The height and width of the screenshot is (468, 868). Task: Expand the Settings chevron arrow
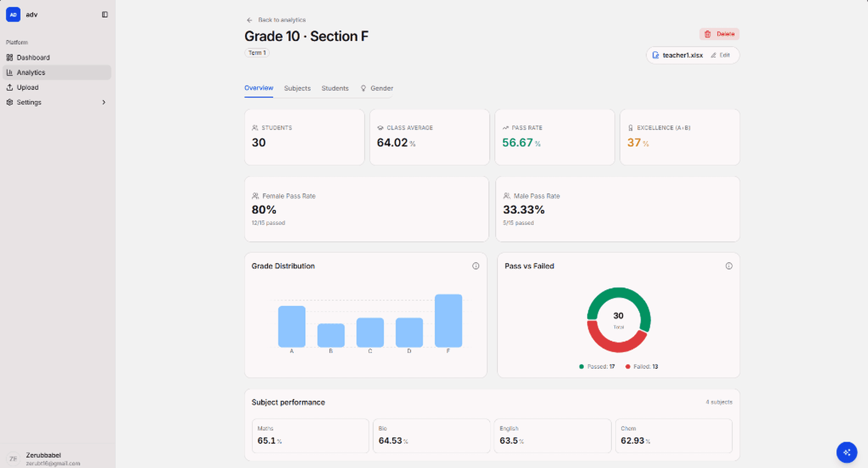tap(104, 102)
